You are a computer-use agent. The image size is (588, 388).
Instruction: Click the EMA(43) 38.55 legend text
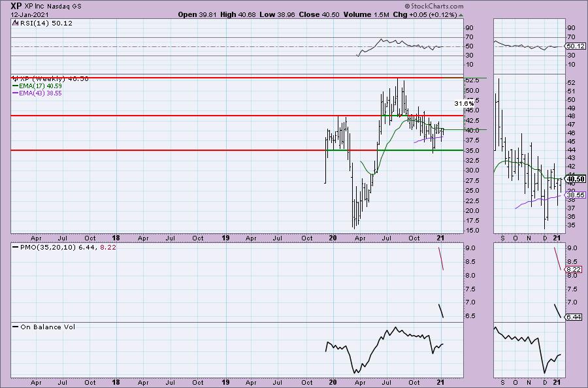[x=41, y=93]
